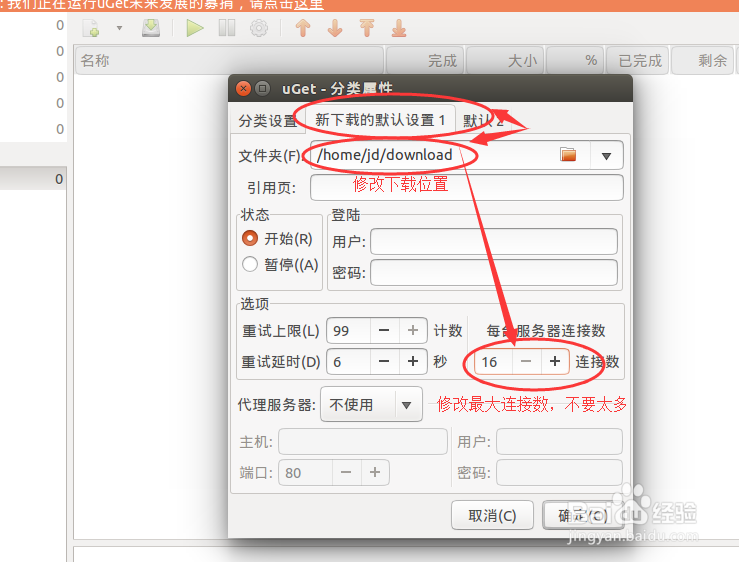Image resolution: width=739 pixels, height=562 pixels.
Task: Move download up with the up arrow
Action: click(x=303, y=28)
